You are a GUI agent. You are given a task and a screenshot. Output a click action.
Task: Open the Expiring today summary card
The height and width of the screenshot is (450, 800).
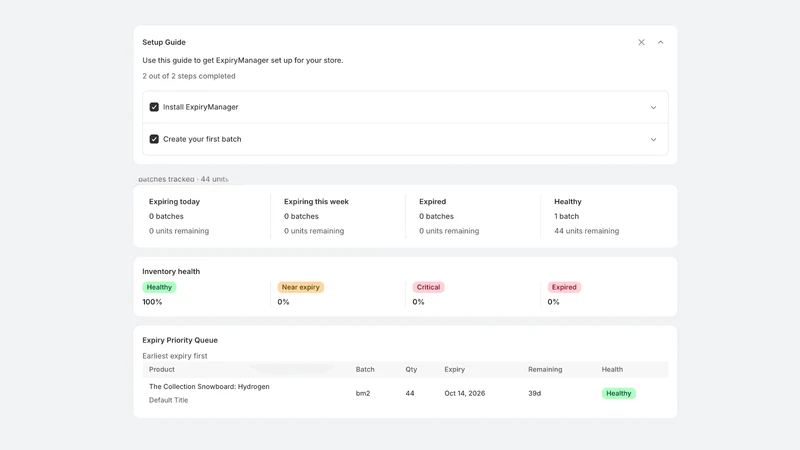tap(202, 216)
